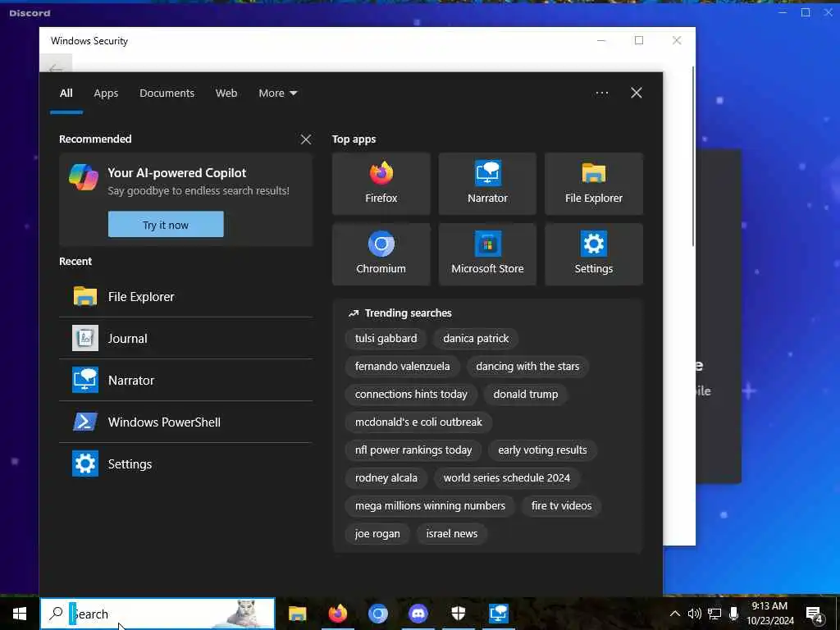Search trending topic tulsi gabbard
840x630 pixels.
coord(386,339)
